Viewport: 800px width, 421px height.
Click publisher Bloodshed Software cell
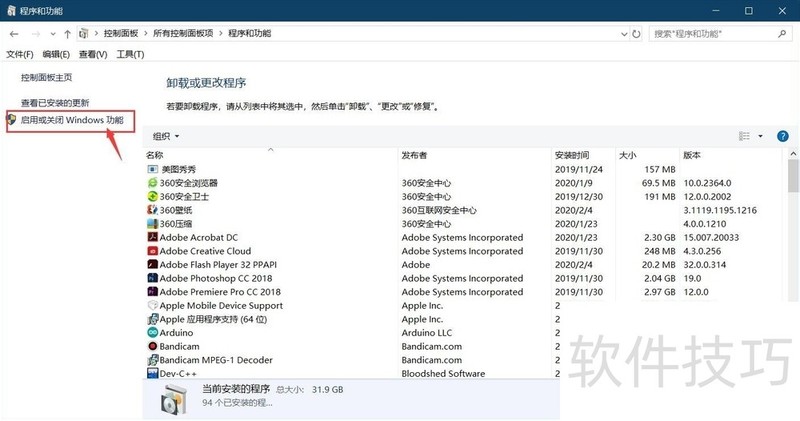[x=443, y=374]
